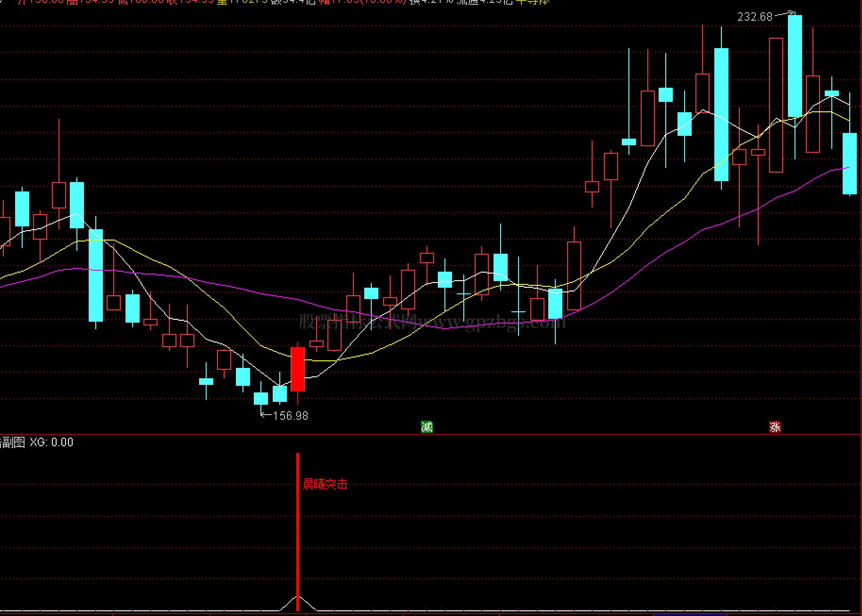
Task: Select the solid red candlestick near the low
Action: coord(298,369)
